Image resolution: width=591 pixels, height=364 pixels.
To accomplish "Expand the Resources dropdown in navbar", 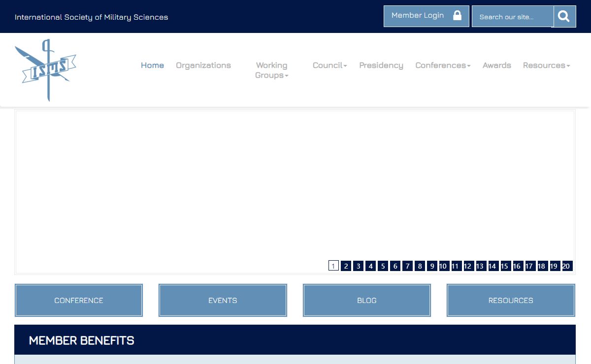I will (547, 65).
